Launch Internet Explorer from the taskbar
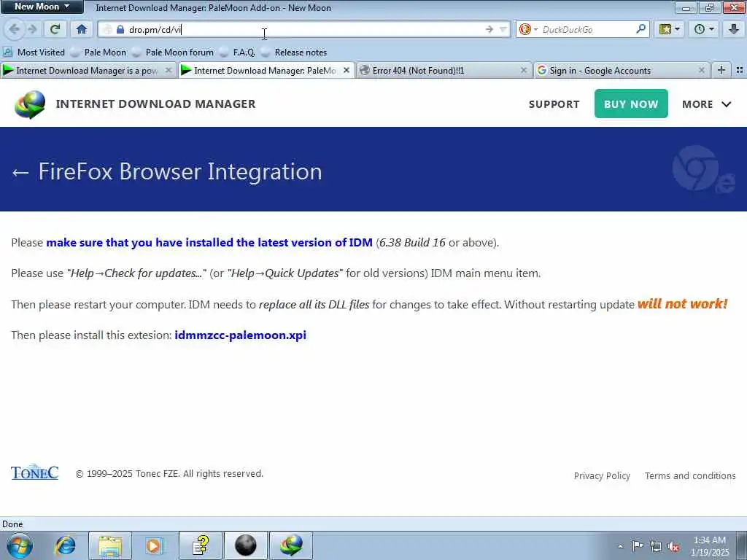 (x=65, y=545)
